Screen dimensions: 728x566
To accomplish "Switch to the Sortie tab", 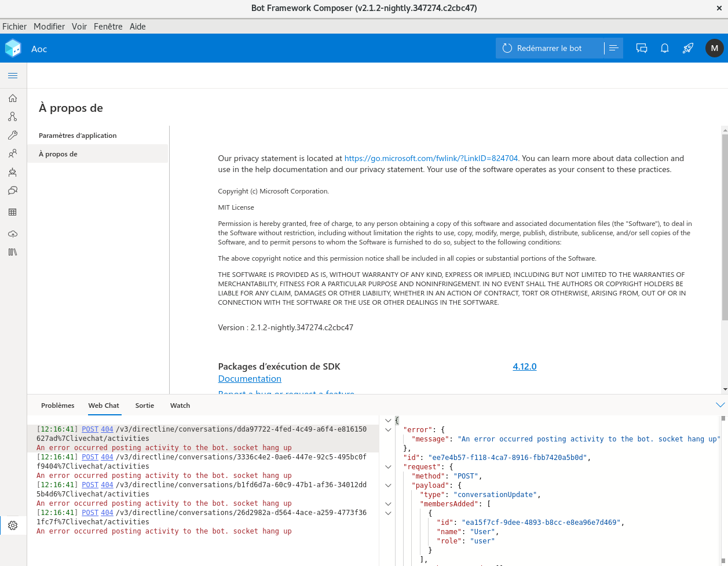I will [x=144, y=406].
